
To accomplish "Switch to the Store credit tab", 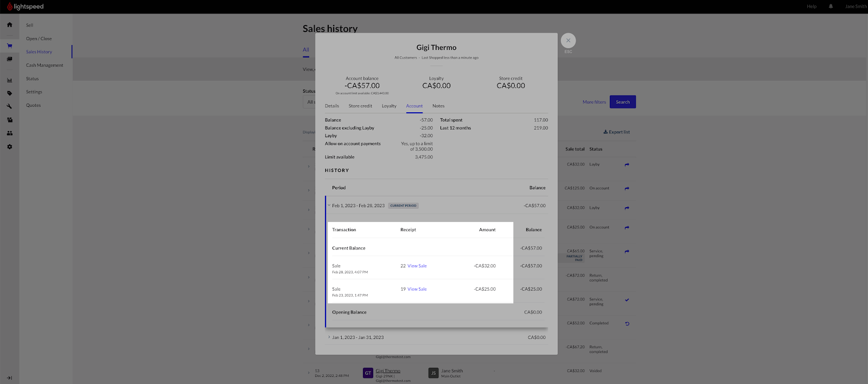I will coord(360,106).
